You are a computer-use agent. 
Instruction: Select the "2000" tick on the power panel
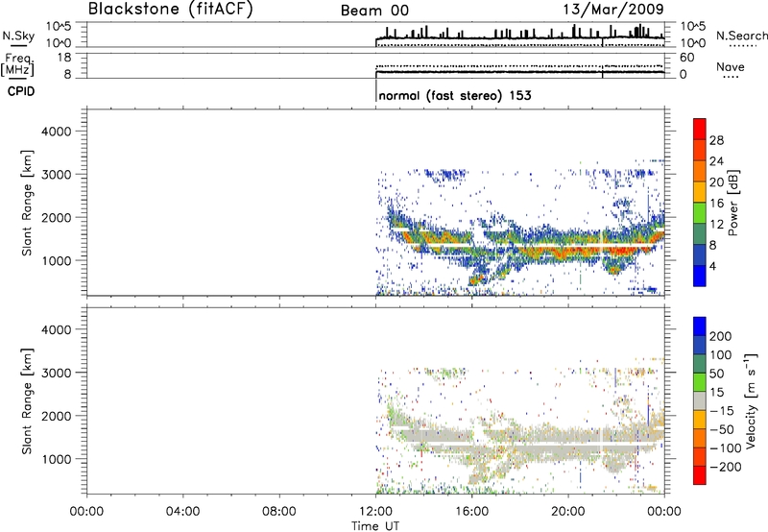coord(57,217)
